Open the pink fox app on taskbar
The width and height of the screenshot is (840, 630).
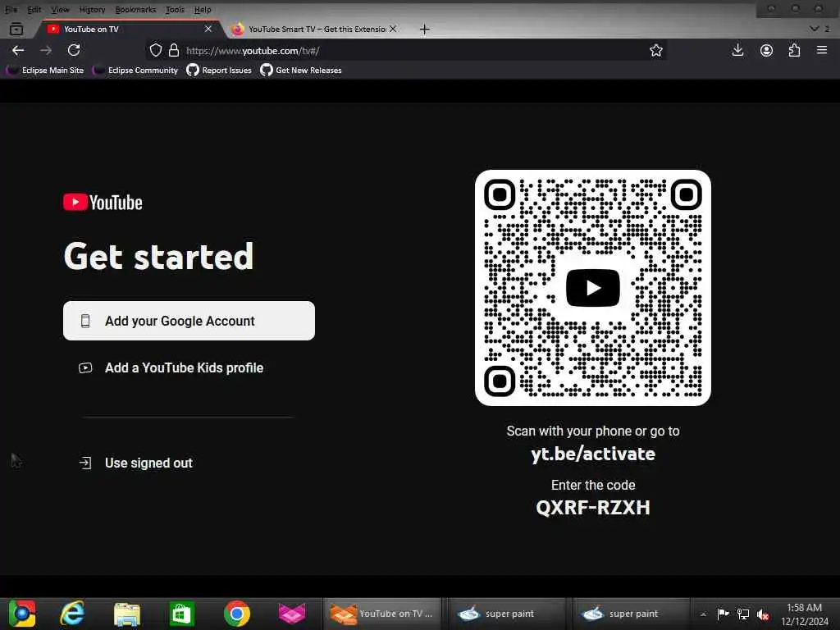point(292,614)
